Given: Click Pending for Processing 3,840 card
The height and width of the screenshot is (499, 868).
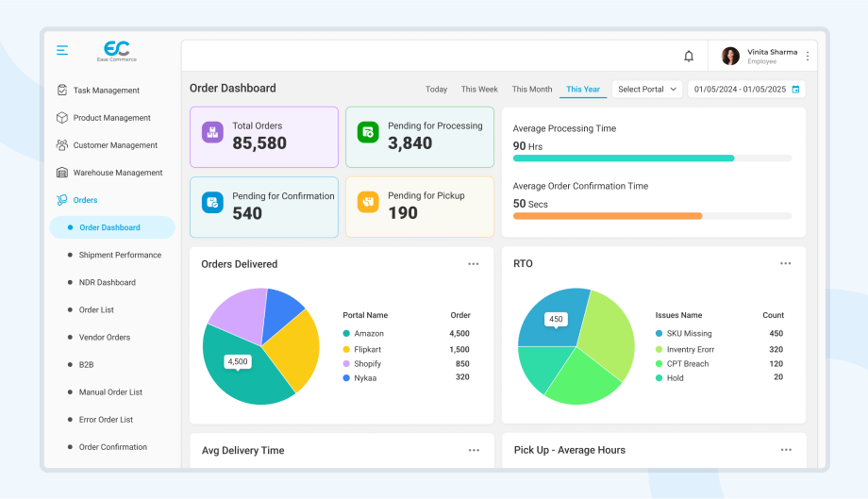Looking at the screenshot, I should [x=420, y=137].
